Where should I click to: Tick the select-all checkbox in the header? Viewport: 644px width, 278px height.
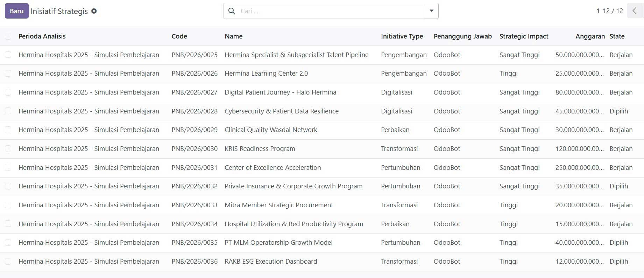click(x=8, y=36)
